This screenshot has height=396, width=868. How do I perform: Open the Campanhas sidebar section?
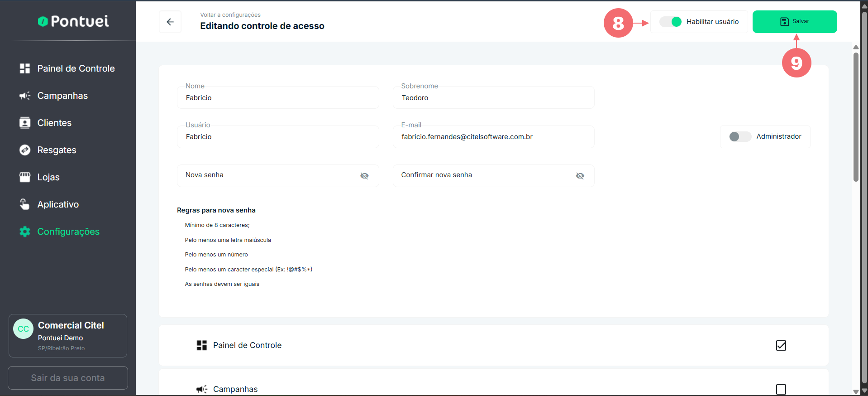[x=62, y=96]
